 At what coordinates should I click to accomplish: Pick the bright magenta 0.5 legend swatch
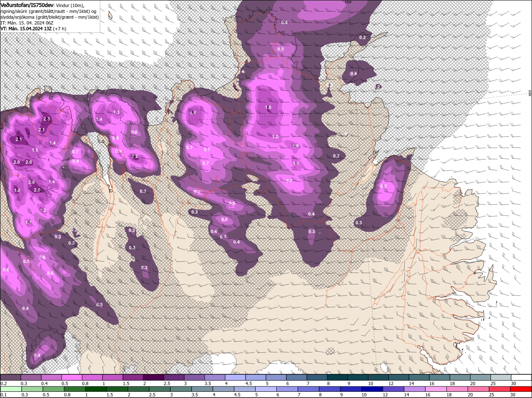click(x=71, y=377)
